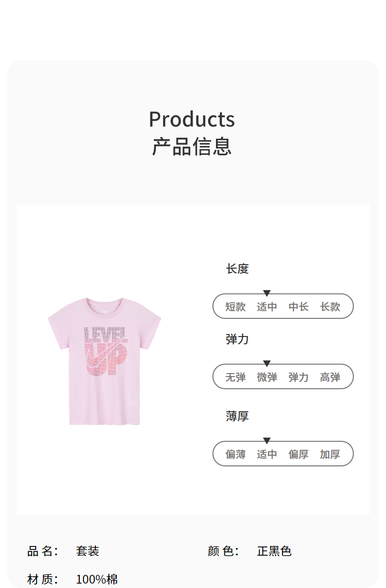Pick 加厚 thickness option
This screenshot has height=588, width=386.
(330, 454)
